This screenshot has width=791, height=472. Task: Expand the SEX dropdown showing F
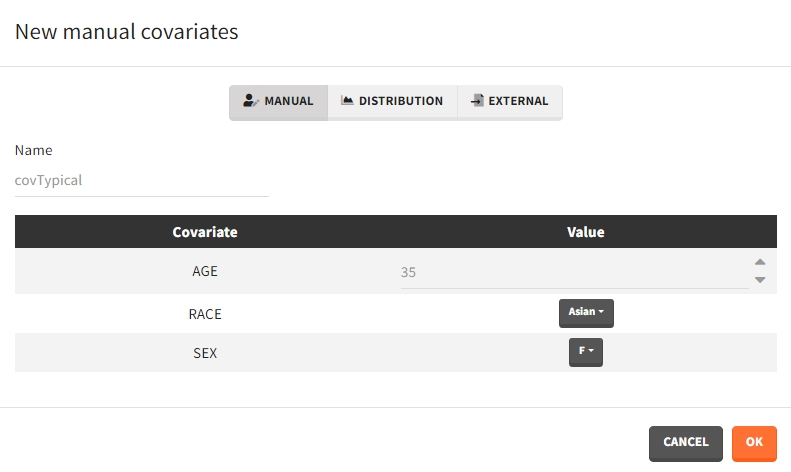pos(586,352)
